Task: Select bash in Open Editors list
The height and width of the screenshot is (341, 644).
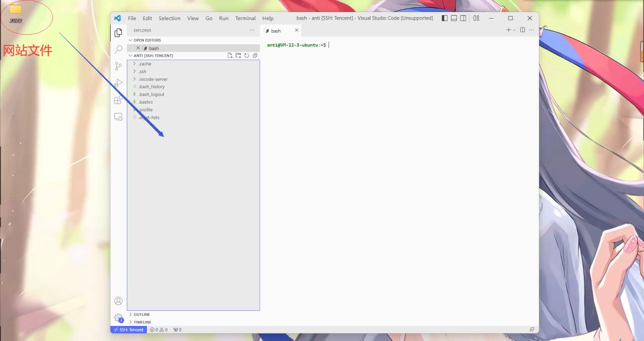Action: point(193,48)
